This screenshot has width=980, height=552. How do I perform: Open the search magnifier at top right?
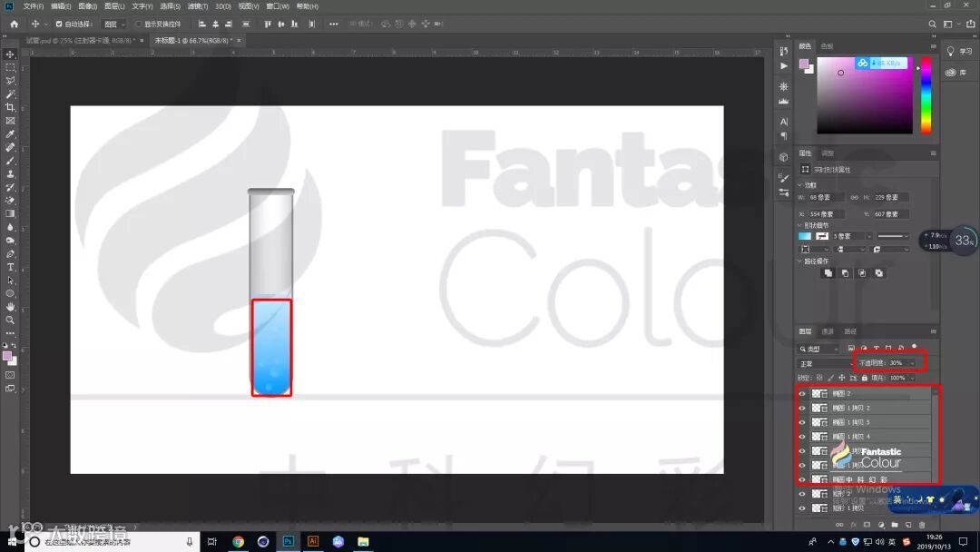click(x=932, y=24)
